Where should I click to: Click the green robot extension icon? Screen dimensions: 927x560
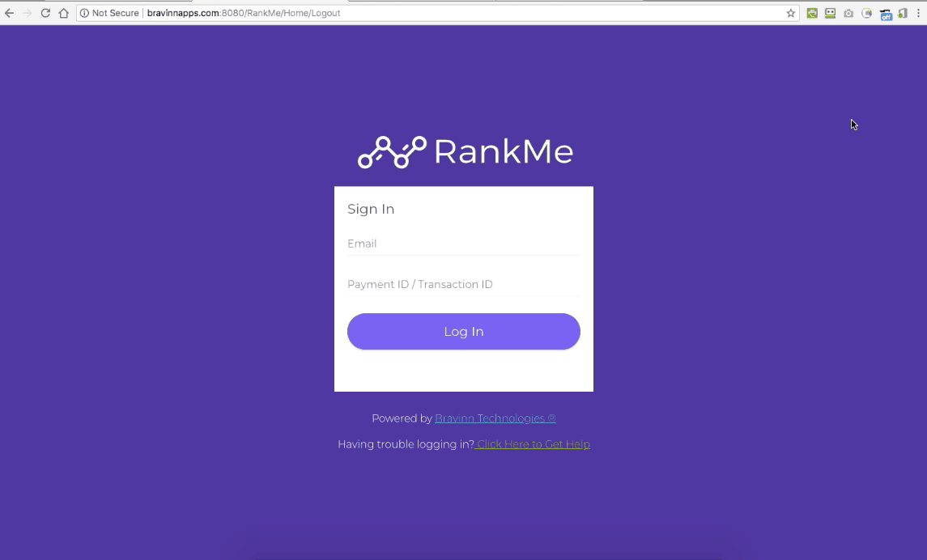(x=830, y=13)
